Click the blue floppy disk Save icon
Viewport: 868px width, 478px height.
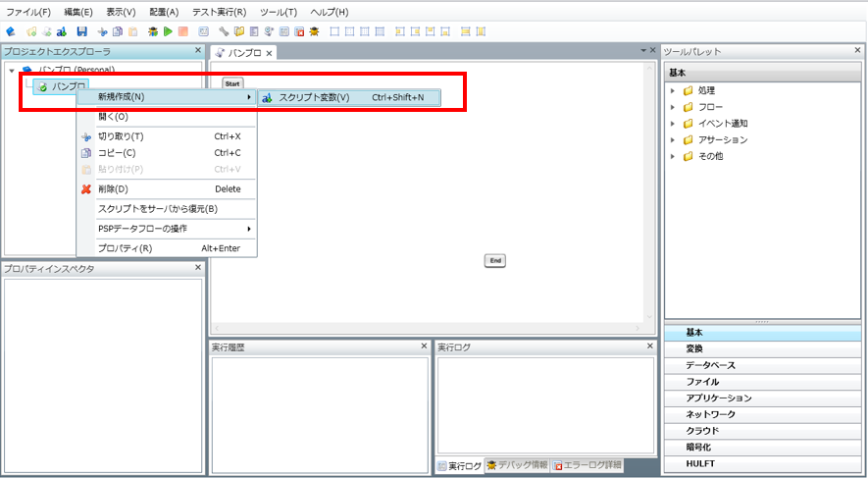click(82, 31)
